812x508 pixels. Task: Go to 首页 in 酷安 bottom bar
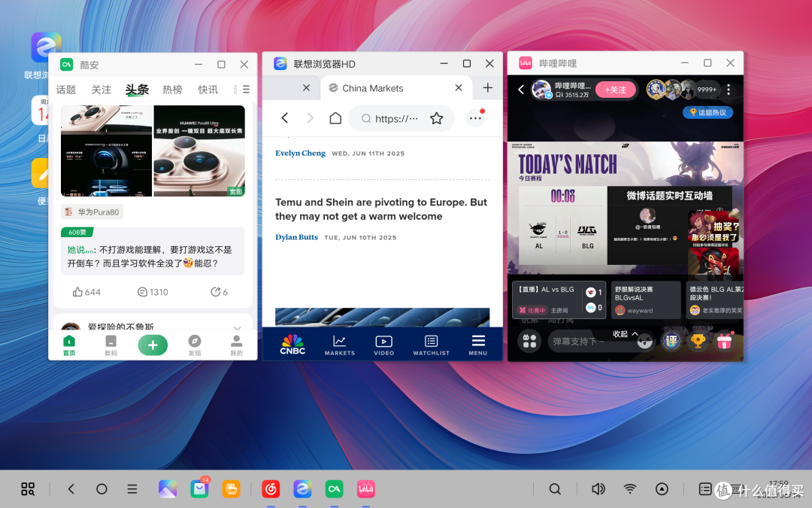69,345
